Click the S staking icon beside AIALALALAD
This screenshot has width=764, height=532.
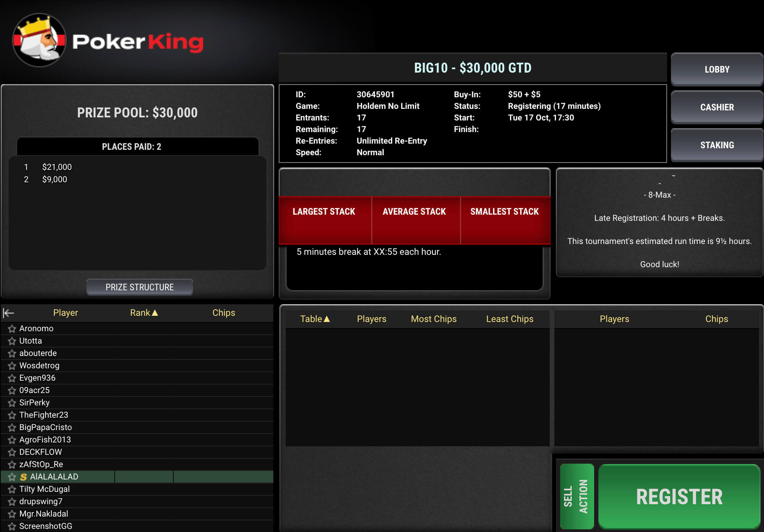tap(24, 477)
